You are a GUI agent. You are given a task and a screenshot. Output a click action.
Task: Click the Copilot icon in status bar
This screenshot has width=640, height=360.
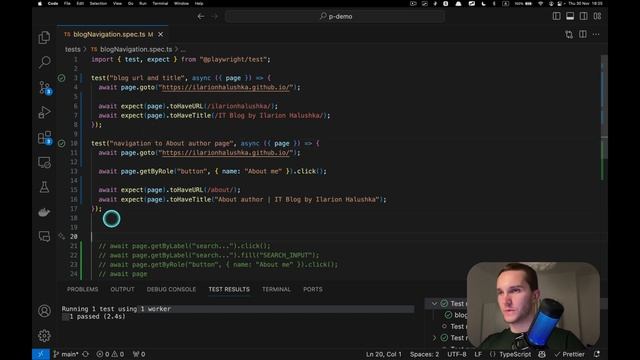pos(542,354)
